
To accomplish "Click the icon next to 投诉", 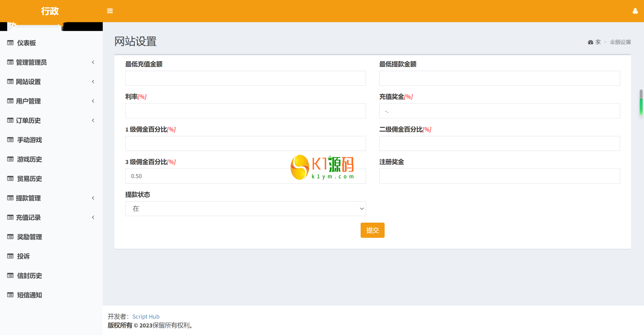I will 10,256.
